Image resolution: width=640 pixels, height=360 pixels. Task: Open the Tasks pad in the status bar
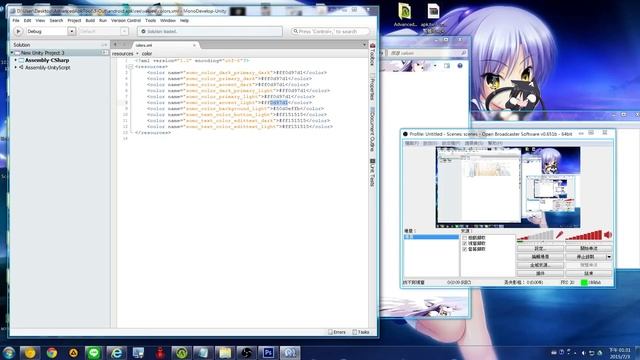pos(361,332)
